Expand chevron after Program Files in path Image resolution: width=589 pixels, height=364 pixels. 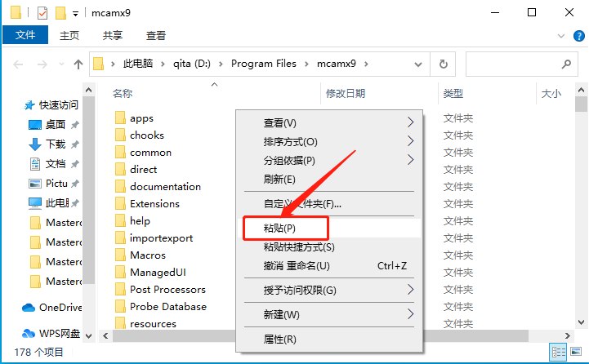pos(306,64)
